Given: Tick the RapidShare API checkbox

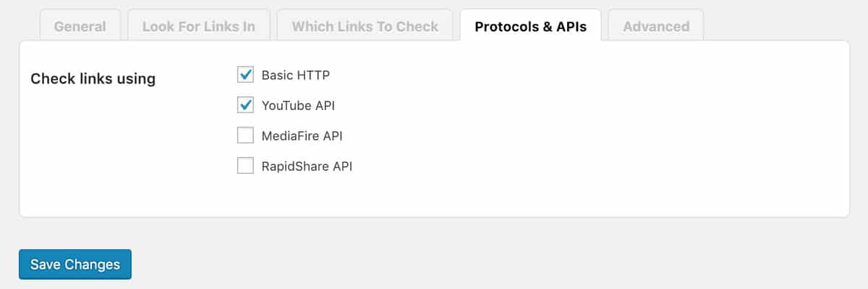Looking at the screenshot, I should pyautogui.click(x=246, y=166).
